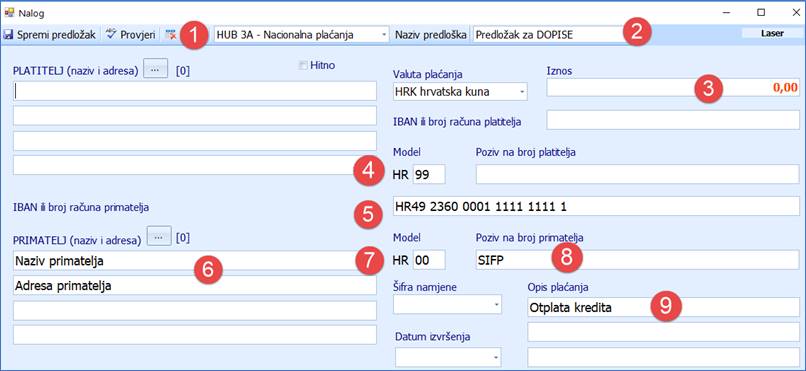
Task: Select the fourth PLATITELJ address line
Action: 195,165
